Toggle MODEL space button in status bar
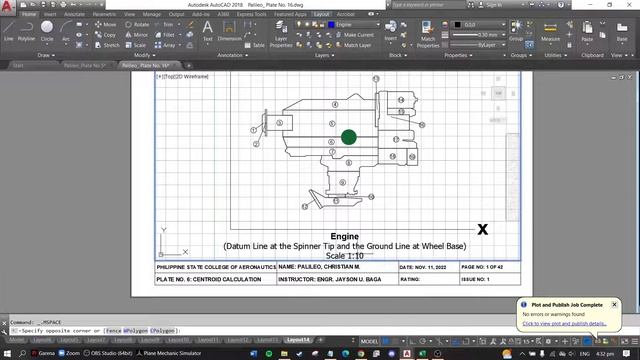Viewport: 640px width, 360px height. 369,341
